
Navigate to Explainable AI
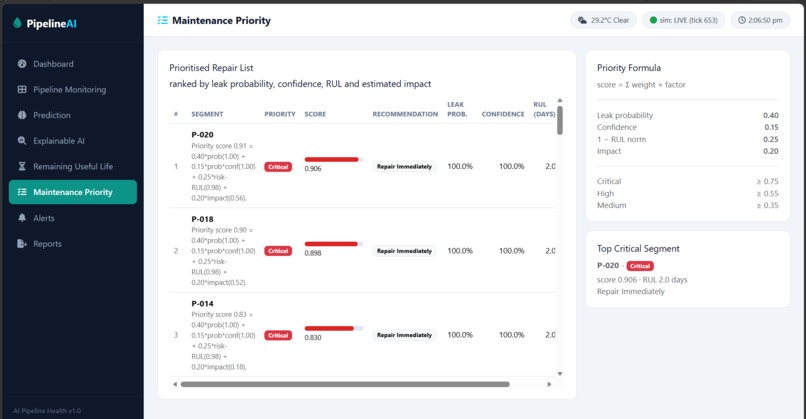pos(72,141)
